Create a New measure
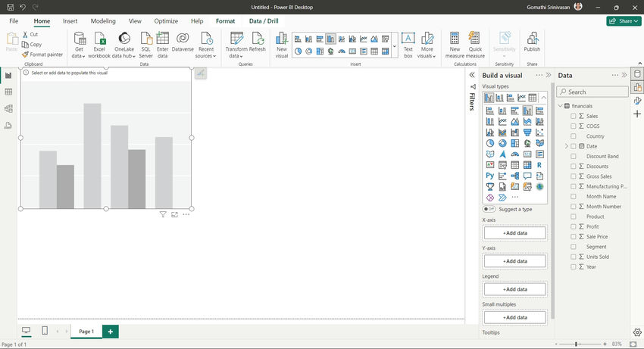 [455, 45]
